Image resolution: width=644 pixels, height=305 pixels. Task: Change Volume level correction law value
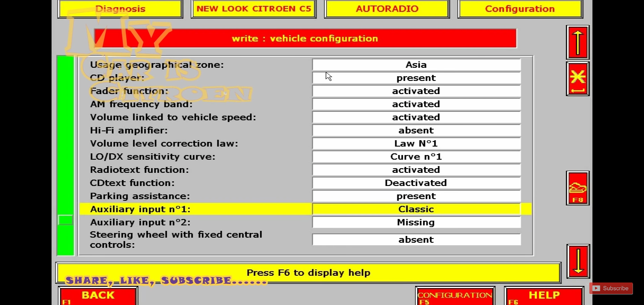pyautogui.click(x=416, y=144)
